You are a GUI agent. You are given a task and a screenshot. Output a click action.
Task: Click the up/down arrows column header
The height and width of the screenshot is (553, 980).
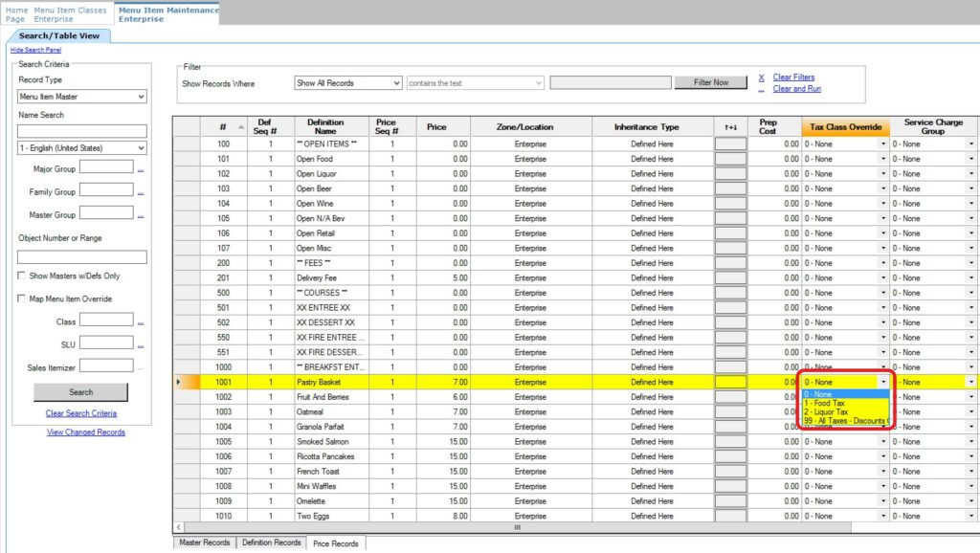coord(730,127)
